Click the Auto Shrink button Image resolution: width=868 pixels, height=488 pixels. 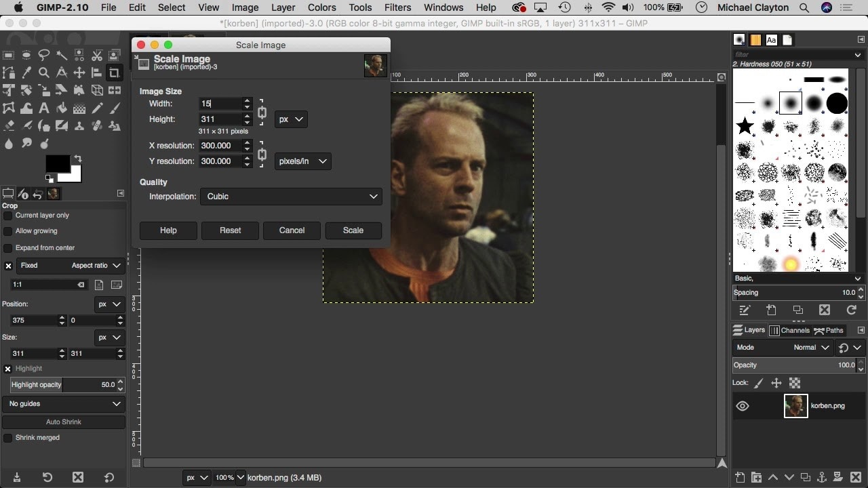[64, 422]
